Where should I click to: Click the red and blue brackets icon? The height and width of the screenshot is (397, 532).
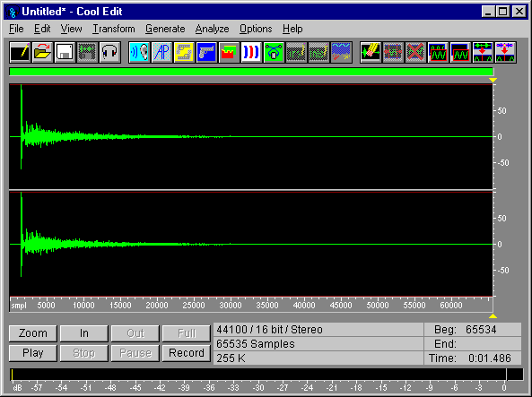[x=251, y=53]
